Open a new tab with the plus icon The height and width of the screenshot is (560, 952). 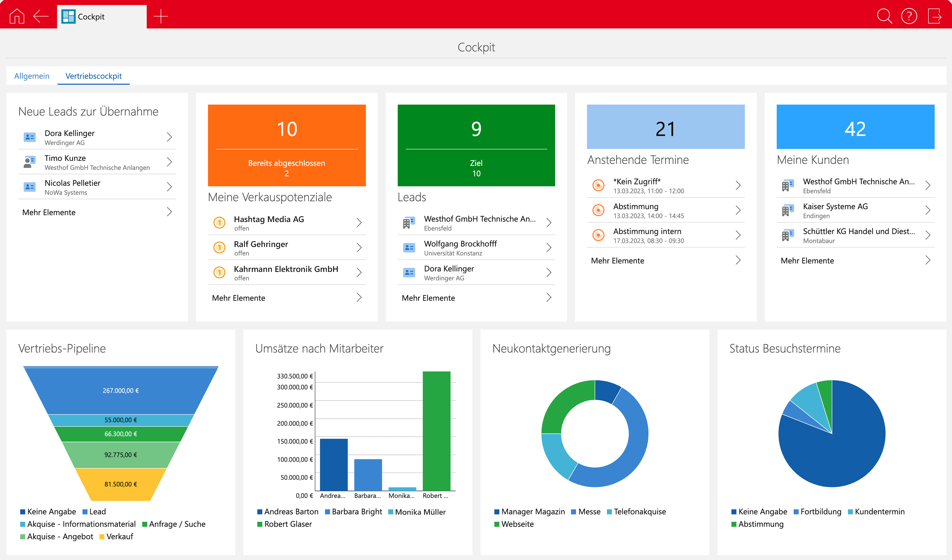(161, 16)
